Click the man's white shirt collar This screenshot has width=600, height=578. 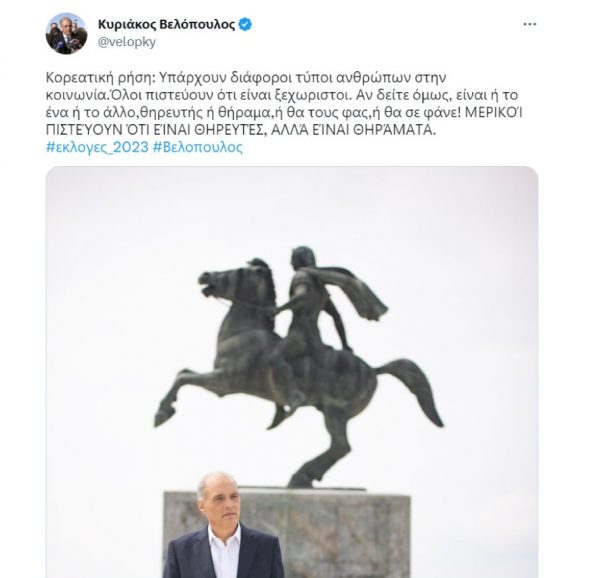click(224, 534)
